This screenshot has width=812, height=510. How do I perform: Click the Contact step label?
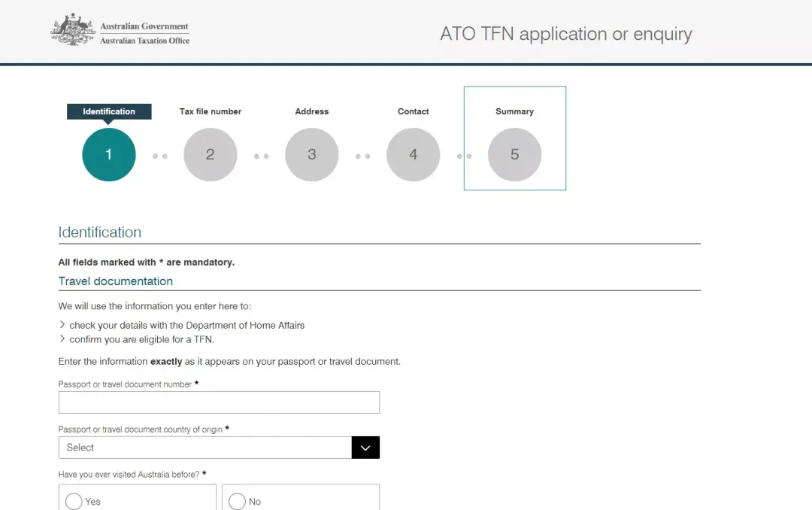pos(414,111)
